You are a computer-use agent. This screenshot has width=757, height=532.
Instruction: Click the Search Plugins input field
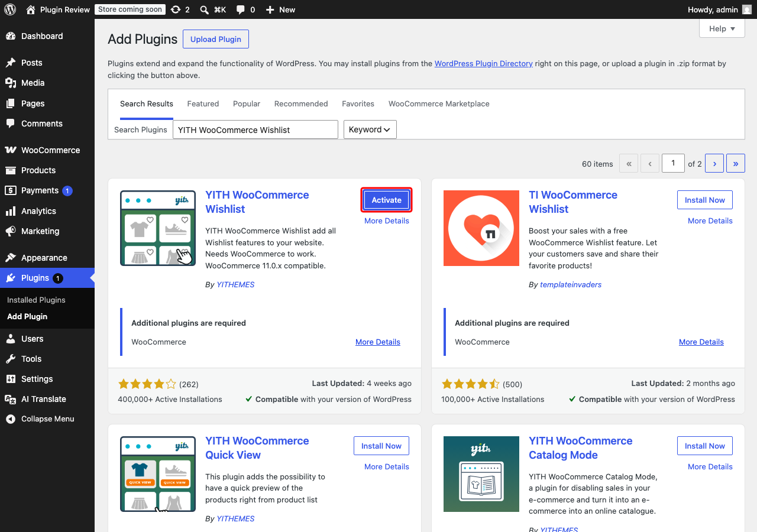coord(255,129)
